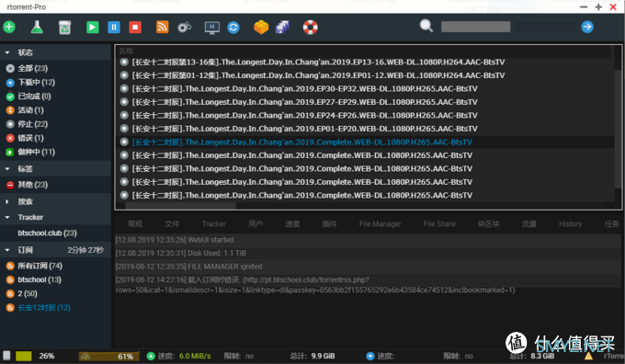The image size is (625, 364).
Task: Click the FILE MANAGER ignited log line
Action: click(x=368, y=267)
